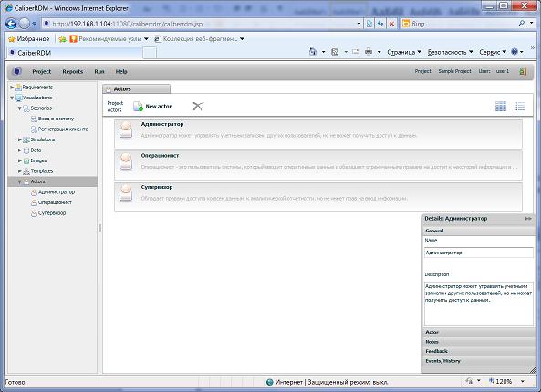
Task: Collapse the Actors tree node
Action: coord(20,181)
